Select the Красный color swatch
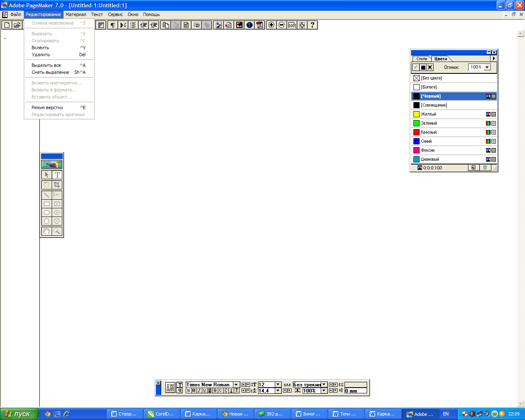The height and width of the screenshot is (420, 525). click(x=416, y=132)
